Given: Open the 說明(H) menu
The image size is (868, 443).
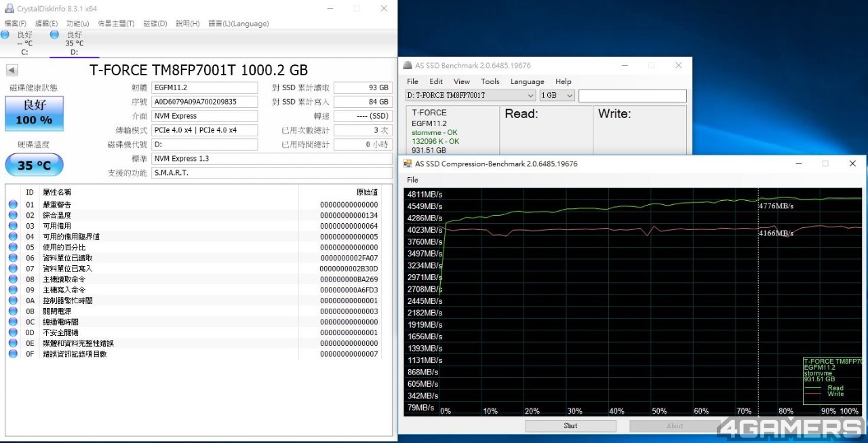Looking at the screenshot, I should pyautogui.click(x=188, y=23).
